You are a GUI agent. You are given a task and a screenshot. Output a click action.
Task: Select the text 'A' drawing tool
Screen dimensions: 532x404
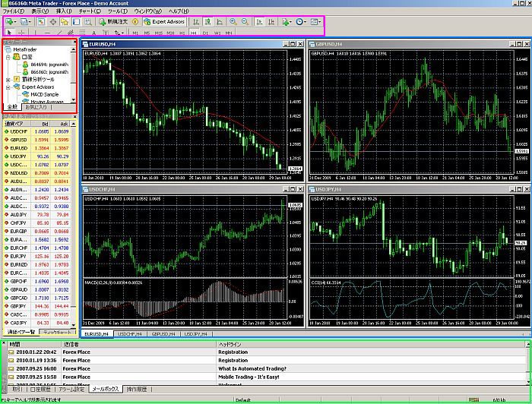(x=94, y=33)
